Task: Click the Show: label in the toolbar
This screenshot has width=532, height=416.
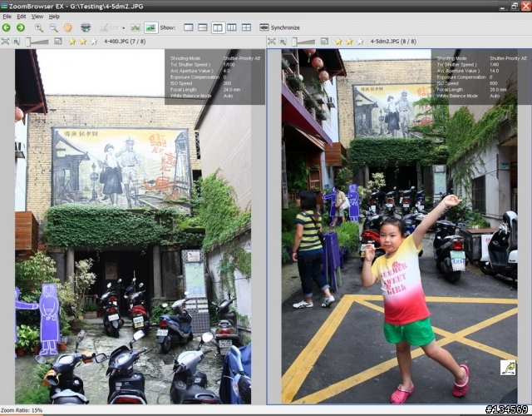Action: [x=168, y=27]
